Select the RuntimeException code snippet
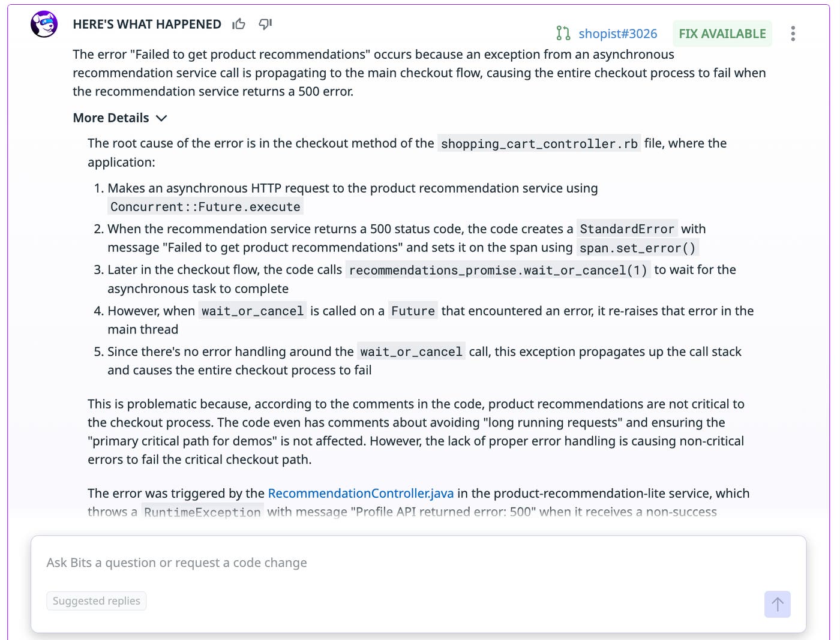The height and width of the screenshot is (640, 840). point(202,512)
